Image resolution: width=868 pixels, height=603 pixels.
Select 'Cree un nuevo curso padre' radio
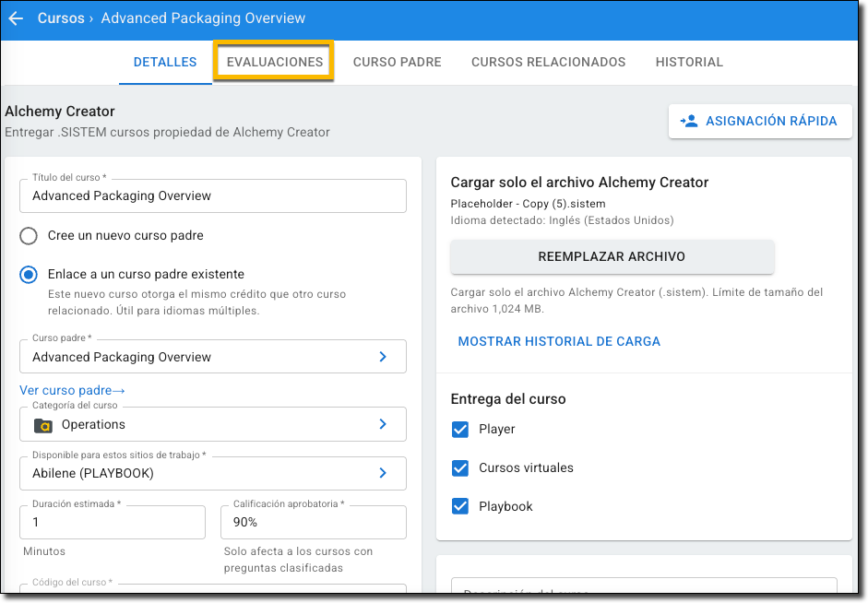coord(29,236)
